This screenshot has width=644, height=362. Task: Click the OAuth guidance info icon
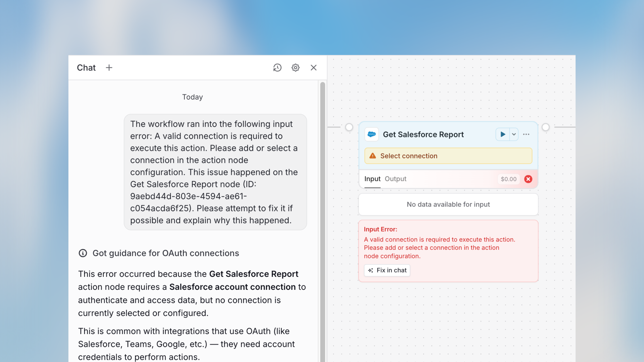(83, 253)
